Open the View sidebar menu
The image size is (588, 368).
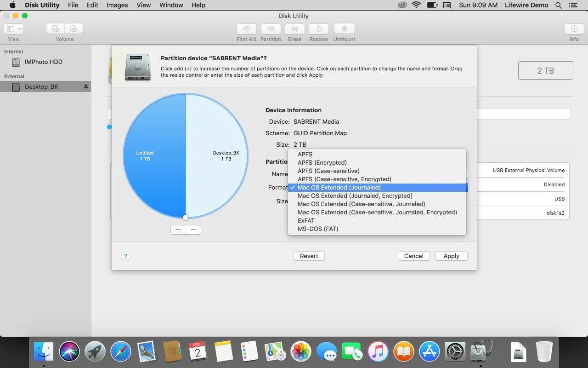click(x=14, y=29)
